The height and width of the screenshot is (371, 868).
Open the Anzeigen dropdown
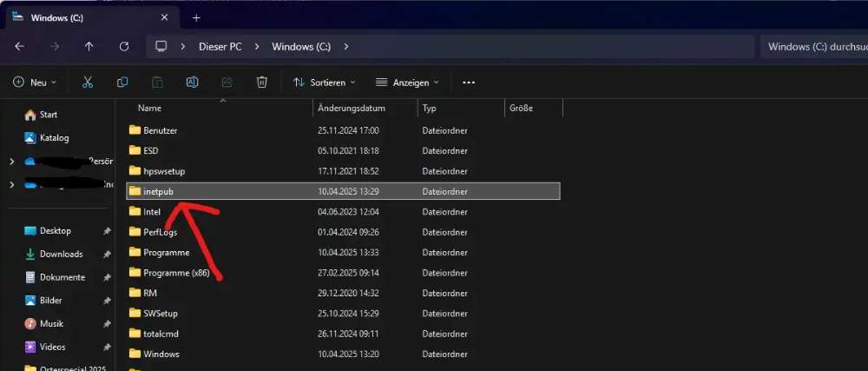(407, 83)
